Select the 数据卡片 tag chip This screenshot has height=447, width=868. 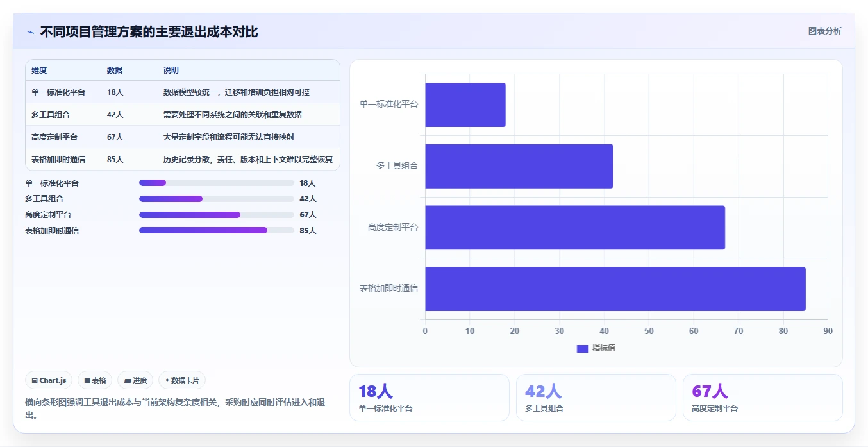pos(182,380)
